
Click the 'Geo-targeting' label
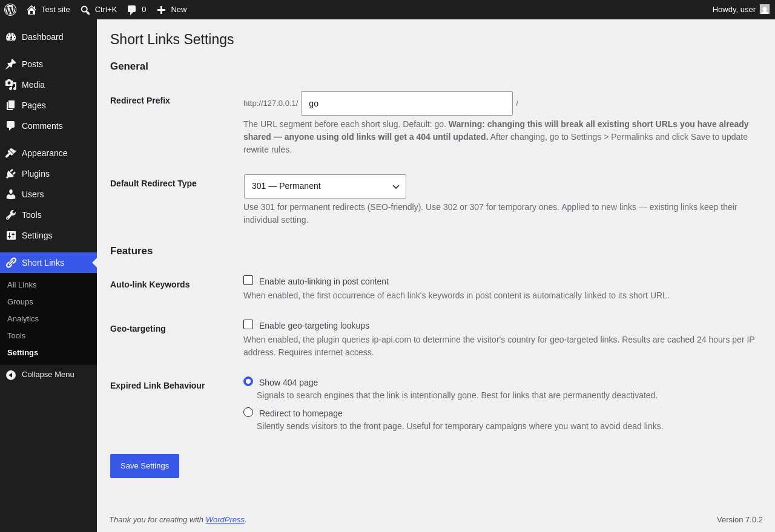(138, 329)
